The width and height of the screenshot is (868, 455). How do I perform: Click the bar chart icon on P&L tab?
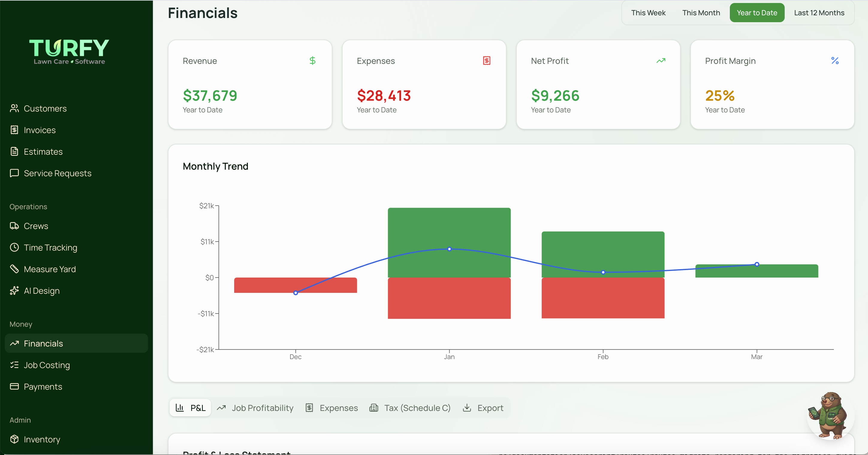(x=180, y=408)
